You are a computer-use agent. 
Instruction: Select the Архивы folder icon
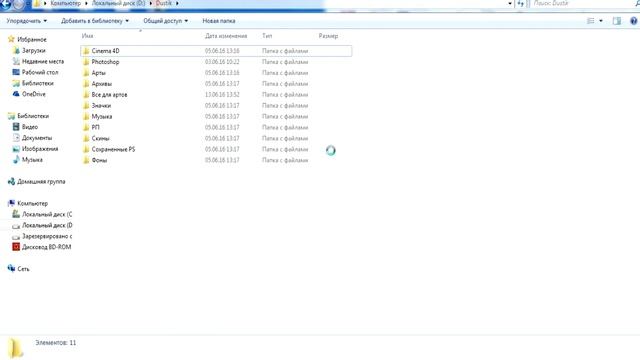[86, 84]
